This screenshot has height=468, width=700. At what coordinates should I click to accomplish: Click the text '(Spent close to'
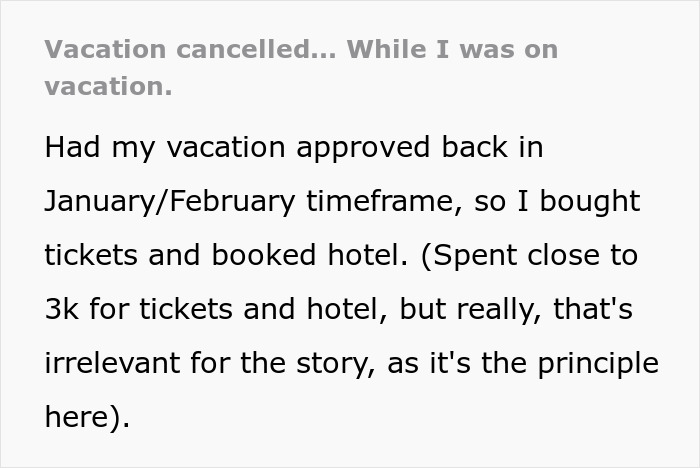tap(529, 256)
